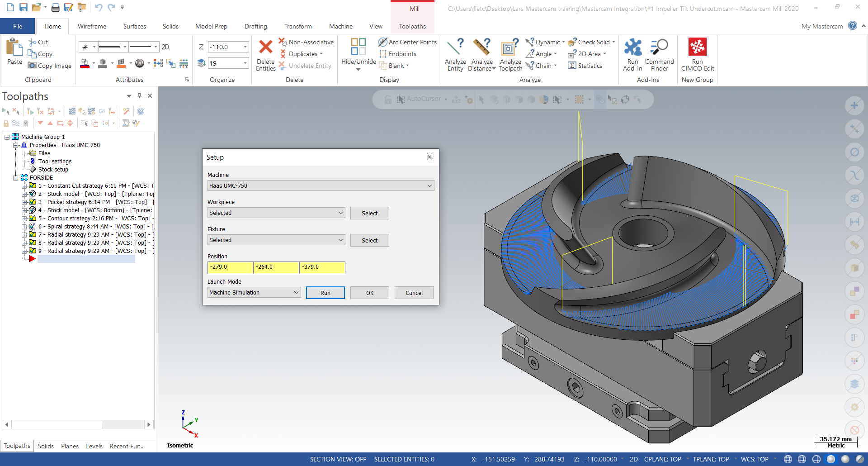Click the Paste icon in Clipboard group
The height and width of the screenshot is (466, 868).
[x=14, y=47]
